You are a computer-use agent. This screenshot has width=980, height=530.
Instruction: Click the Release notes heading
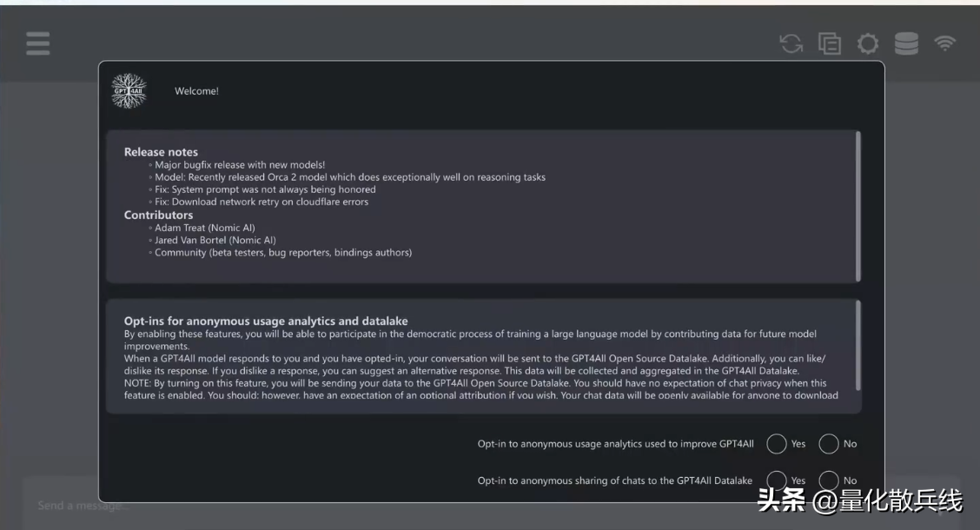coord(161,152)
